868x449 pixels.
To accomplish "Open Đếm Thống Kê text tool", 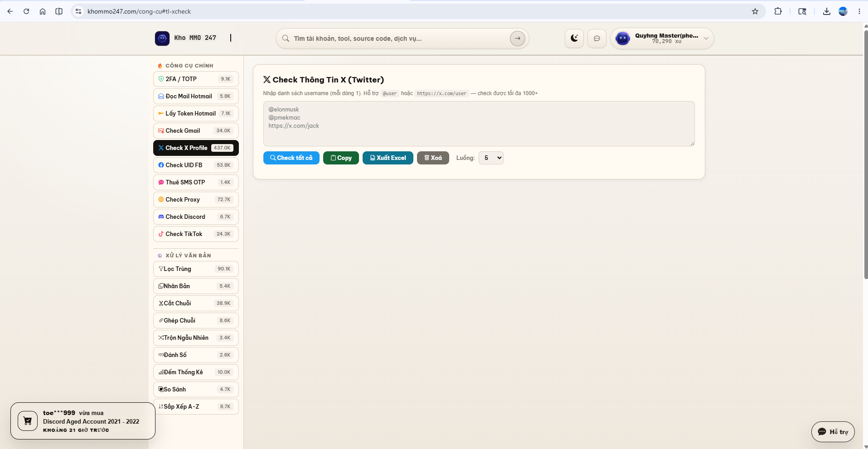I will pyautogui.click(x=196, y=372).
